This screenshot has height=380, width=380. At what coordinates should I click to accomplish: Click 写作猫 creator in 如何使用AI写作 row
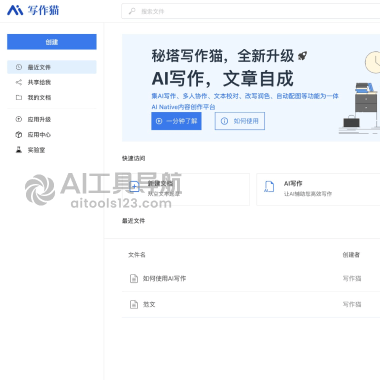pyautogui.click(x=352, y=278)
